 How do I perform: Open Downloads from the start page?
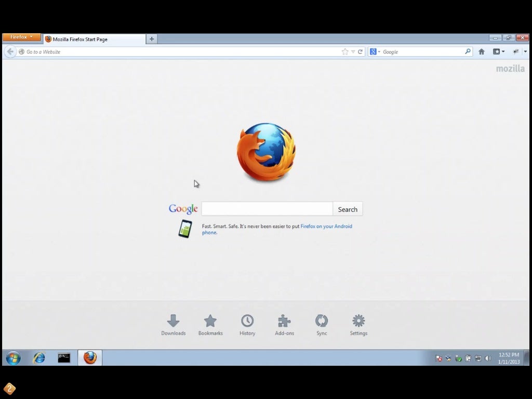pos(174,325)
